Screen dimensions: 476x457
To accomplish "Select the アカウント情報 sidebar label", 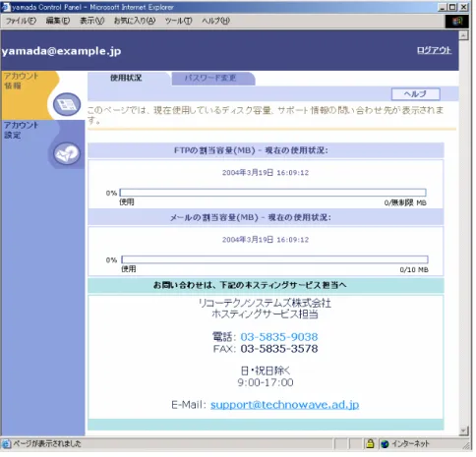I will [22, 81].
